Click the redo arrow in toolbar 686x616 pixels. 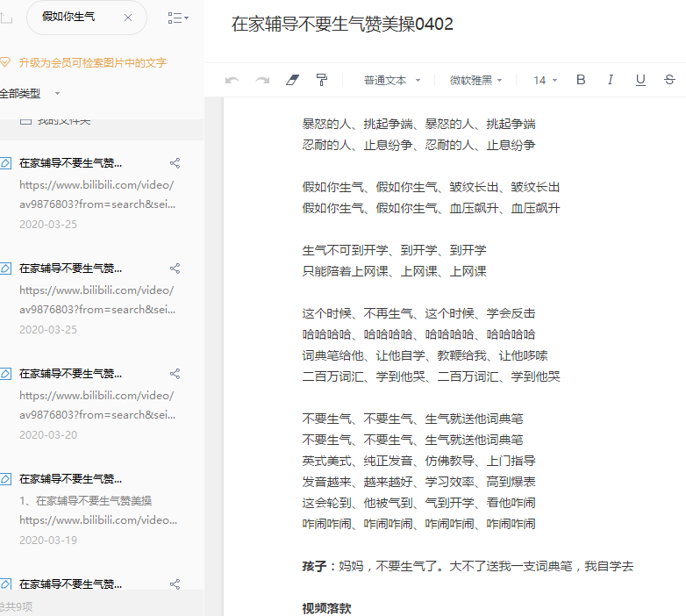pos(262,80)
